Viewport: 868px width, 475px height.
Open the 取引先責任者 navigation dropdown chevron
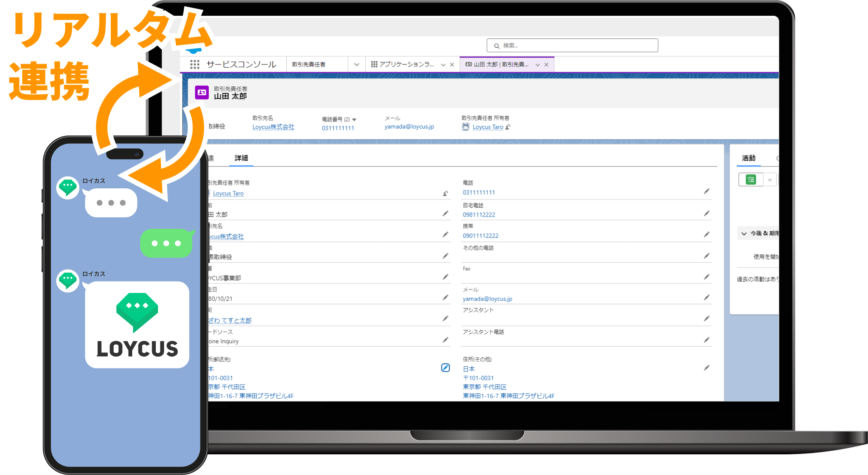[356, 64]
